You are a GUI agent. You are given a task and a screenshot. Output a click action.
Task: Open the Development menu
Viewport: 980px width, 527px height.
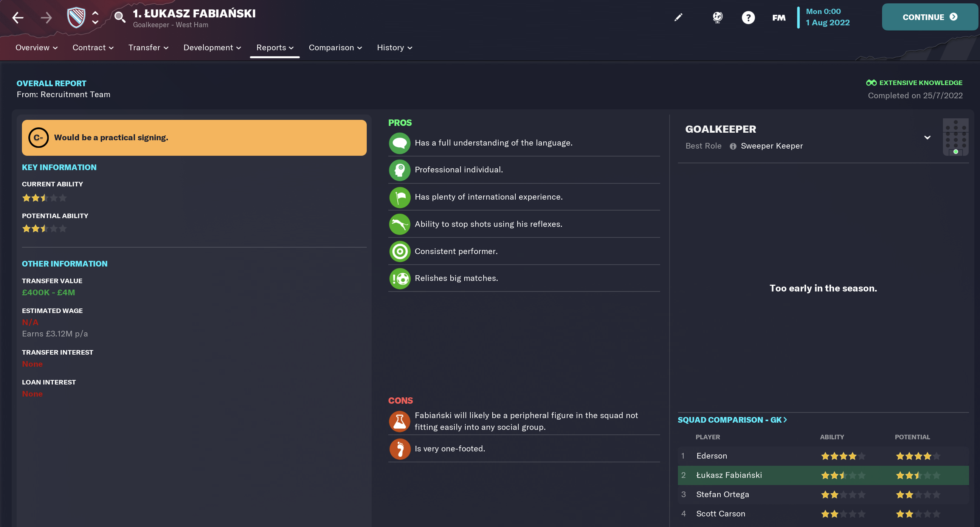click(212, 48)
